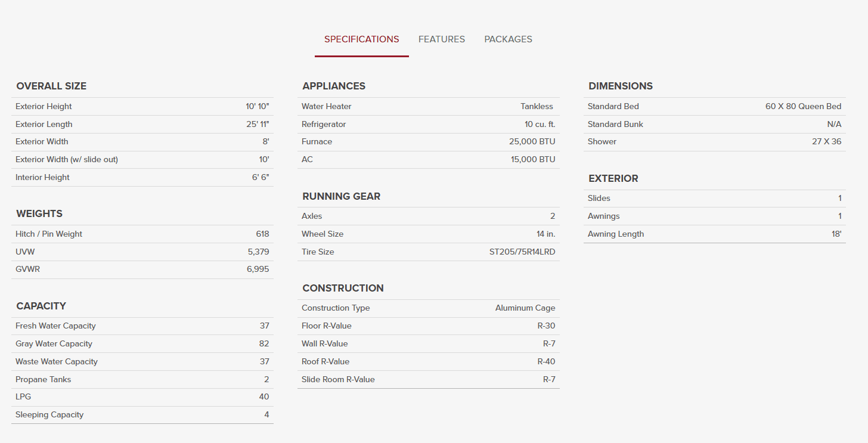Click the Weights section heading

coord(39,214)
